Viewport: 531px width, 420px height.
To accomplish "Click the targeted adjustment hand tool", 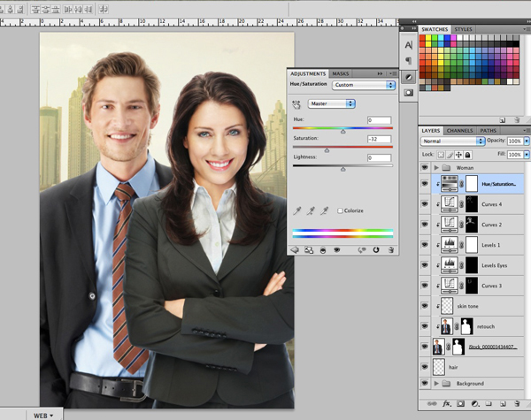I will [x=296, y=104].
